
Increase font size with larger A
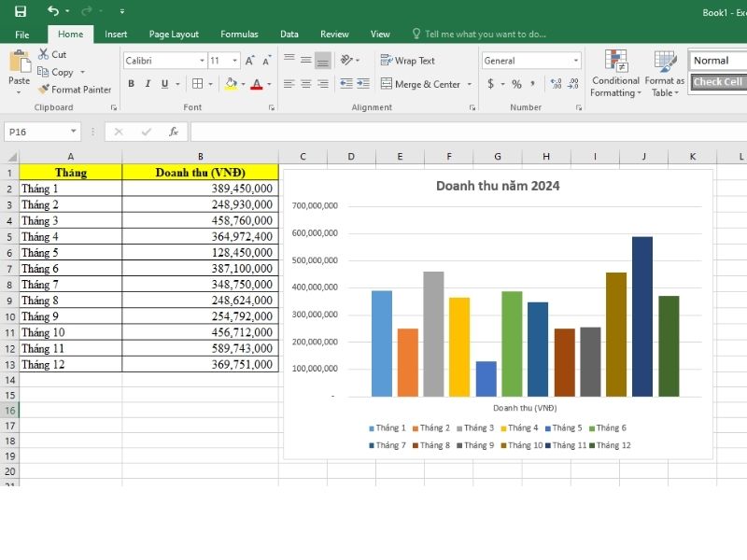coord(250,61)
